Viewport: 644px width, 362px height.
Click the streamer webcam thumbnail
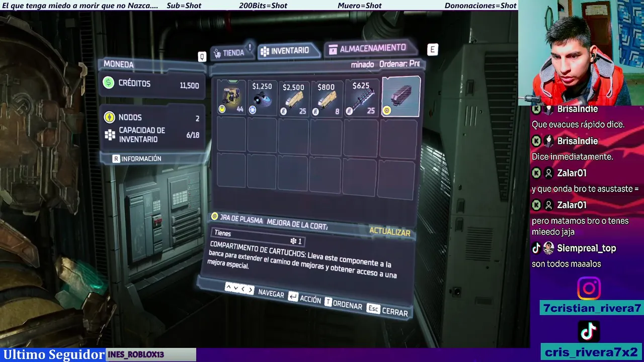[581, 53]
